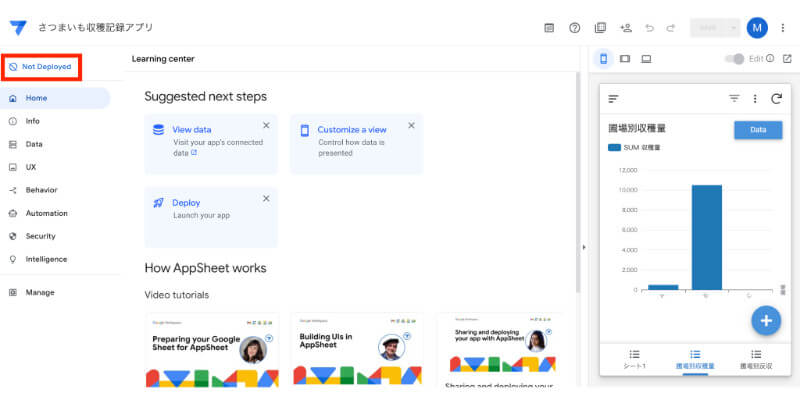Open the three-dot more options menu

[x=783, y=28]
